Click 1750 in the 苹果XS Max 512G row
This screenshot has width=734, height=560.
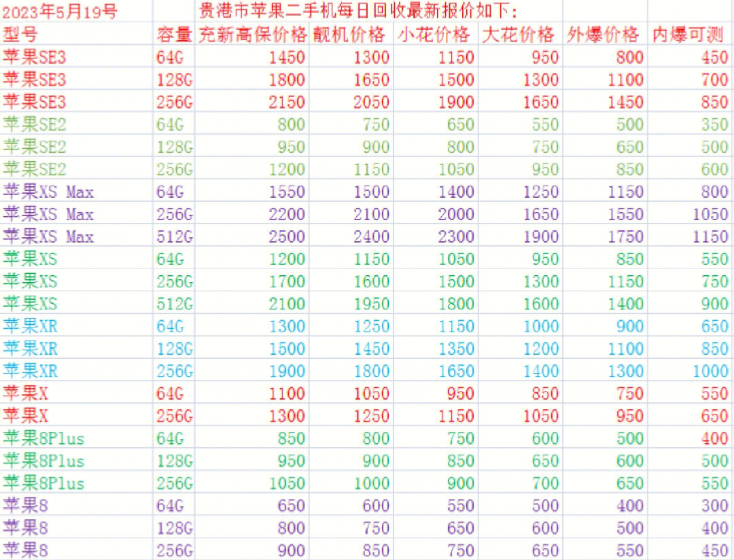pos(625,237)
